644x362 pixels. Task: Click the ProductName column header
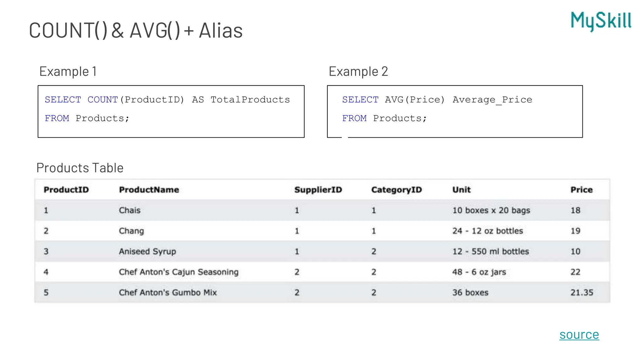[x=149, y=190]
